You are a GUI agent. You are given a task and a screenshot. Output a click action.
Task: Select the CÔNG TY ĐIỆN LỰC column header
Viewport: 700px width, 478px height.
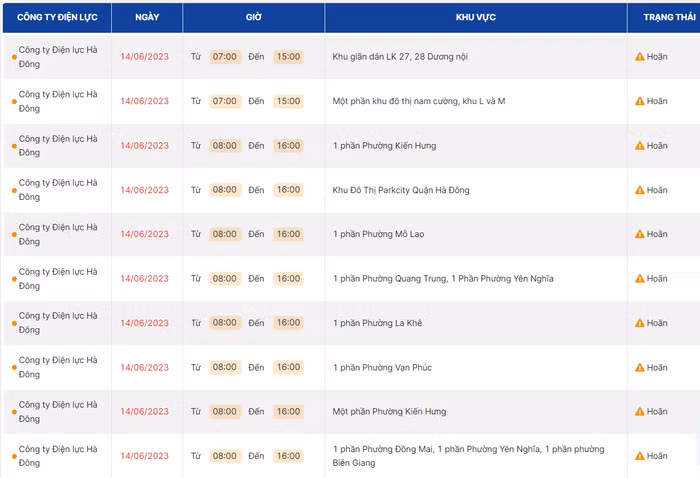(x=56, y=18)
